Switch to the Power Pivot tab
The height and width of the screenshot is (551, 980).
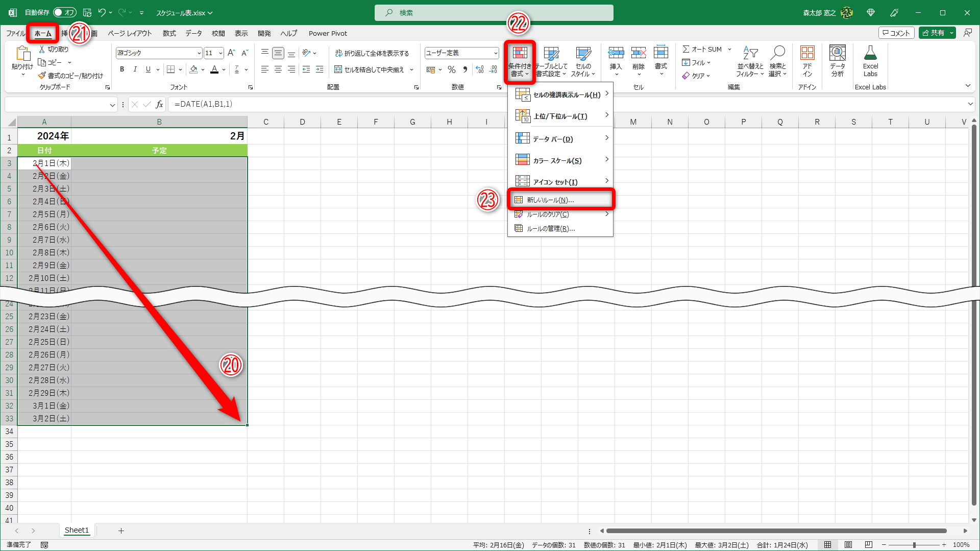coord(328,34)
